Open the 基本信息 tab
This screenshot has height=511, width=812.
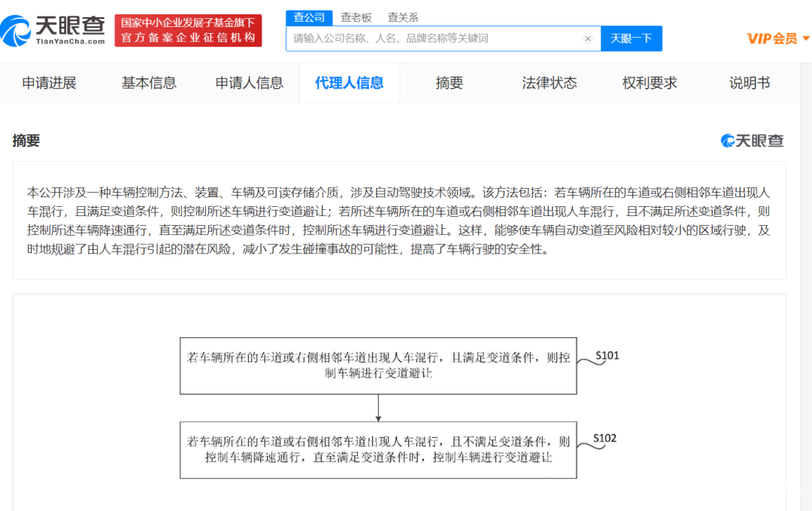click(149, 83)
